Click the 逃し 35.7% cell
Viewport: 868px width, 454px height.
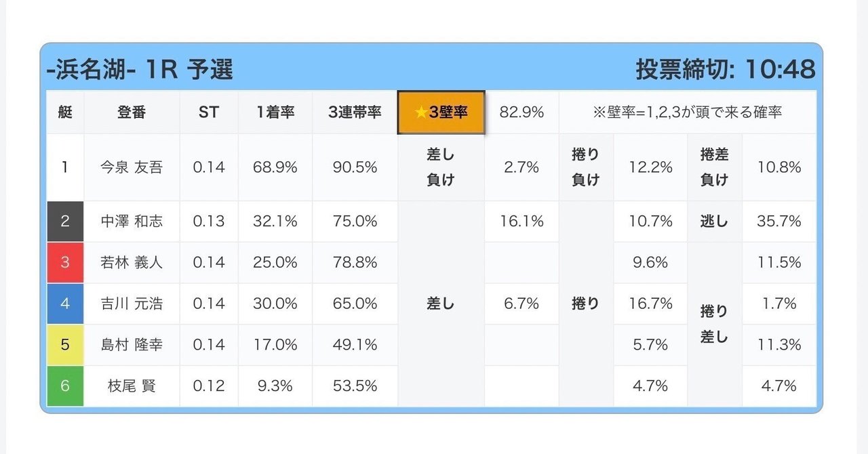(x=752, y=222)
